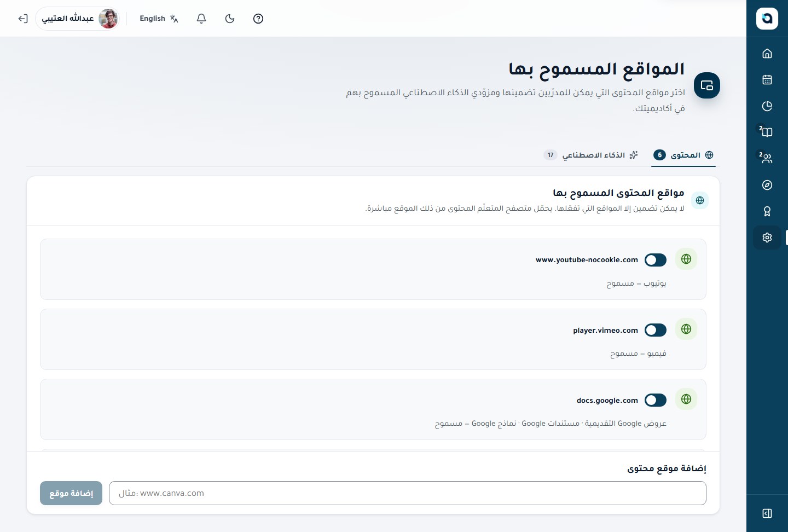Click the إضافة موقع محتوى label
788x532 pixels.
point(667,469)
